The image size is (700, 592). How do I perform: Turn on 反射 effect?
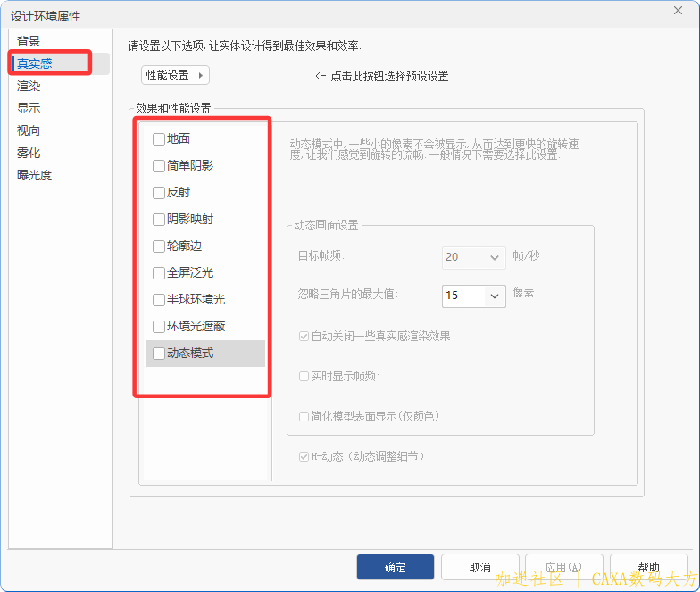click(159, 193)
